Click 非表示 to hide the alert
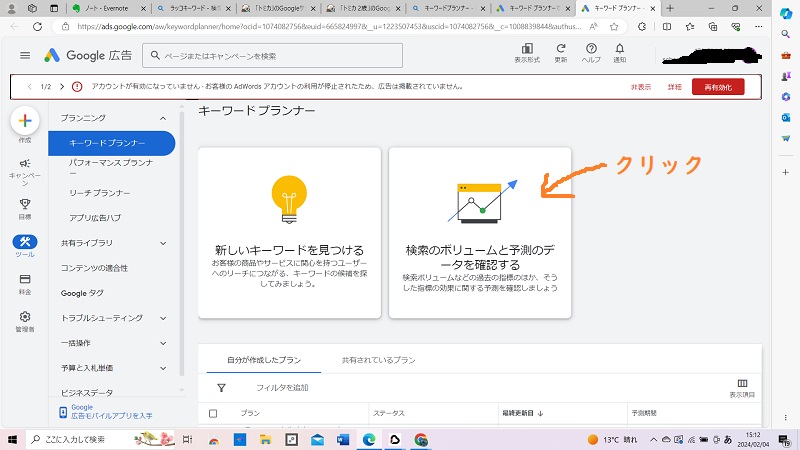 tap(641, 87)
